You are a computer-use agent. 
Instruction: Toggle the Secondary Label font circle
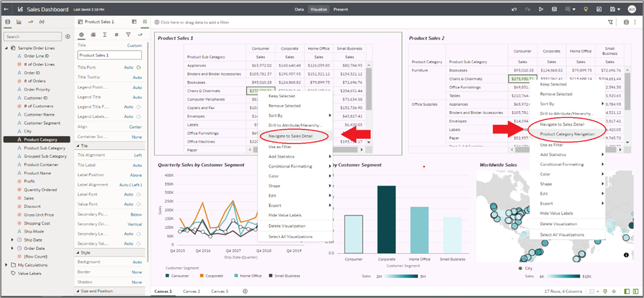tap(138, 234)
